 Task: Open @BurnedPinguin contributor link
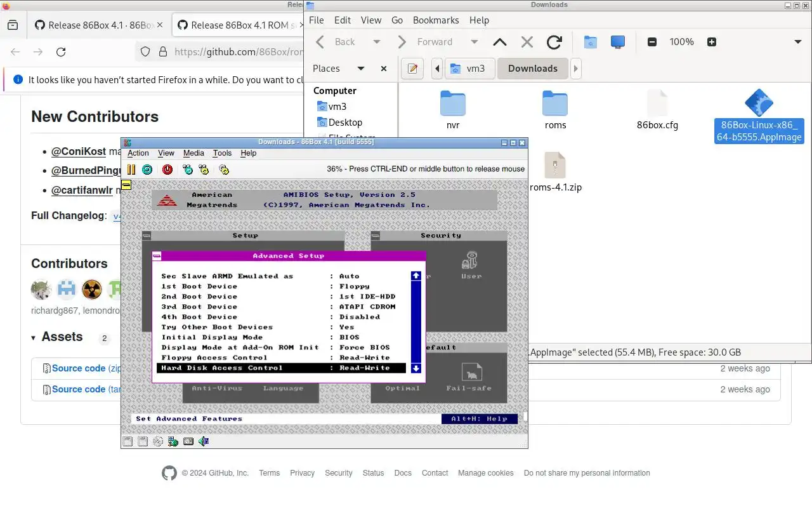pos(85,171)
